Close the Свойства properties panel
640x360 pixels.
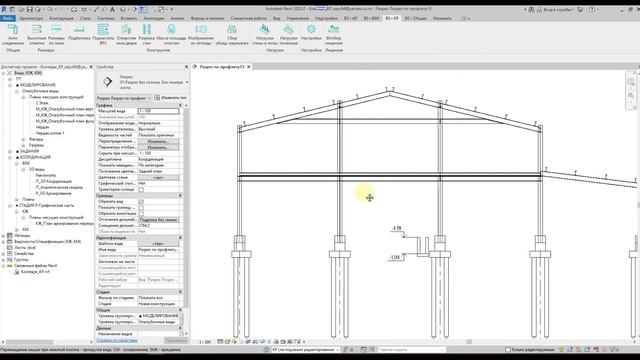pos(187,67)
